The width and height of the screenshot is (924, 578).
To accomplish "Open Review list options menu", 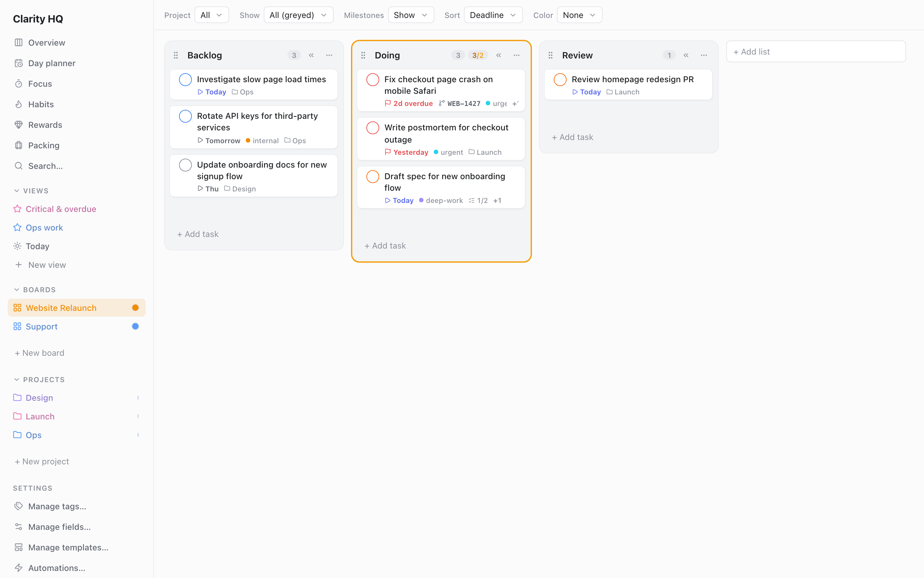I will 704,56.
